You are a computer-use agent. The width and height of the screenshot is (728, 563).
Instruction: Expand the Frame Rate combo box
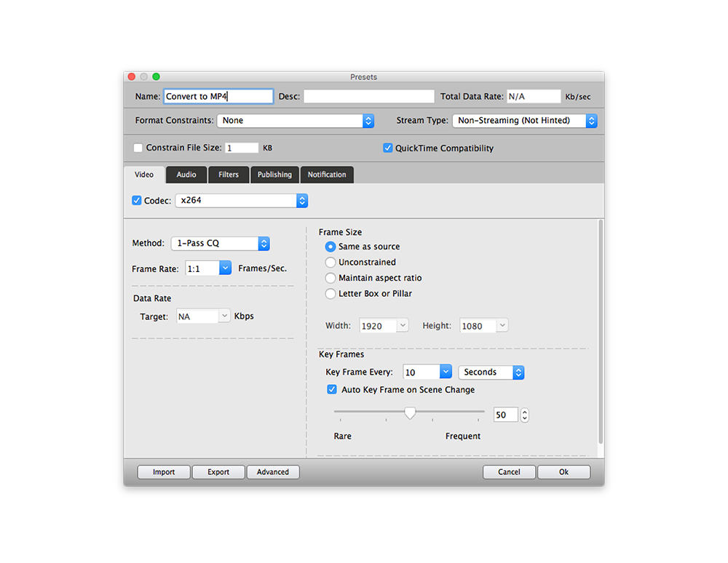coord(225,268)
